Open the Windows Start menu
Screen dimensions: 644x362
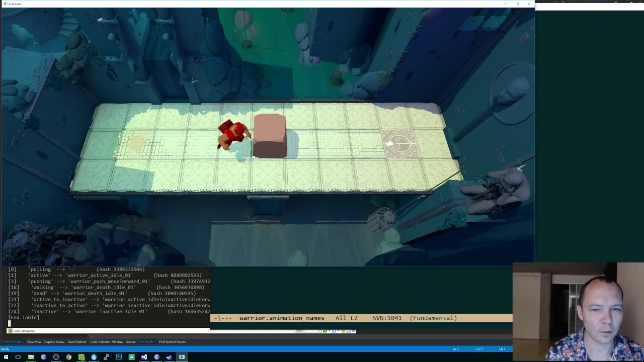tap(6, 357)
